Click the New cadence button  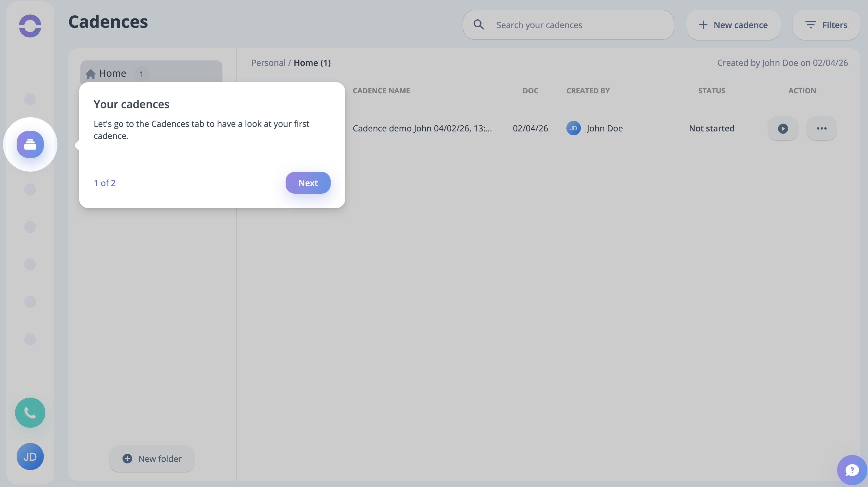(x=733, y=25)
